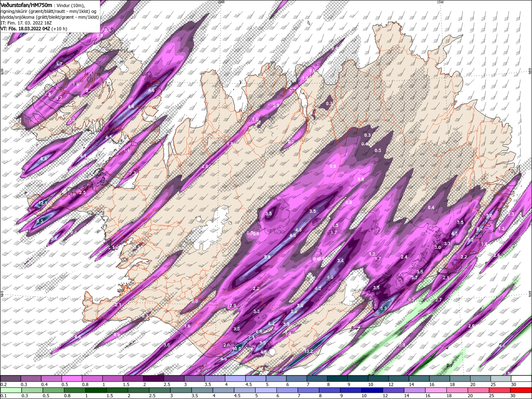Click the 20W longitude label
Image resolution: width=532 pixels, height=399 pixels.
point(221,2)
